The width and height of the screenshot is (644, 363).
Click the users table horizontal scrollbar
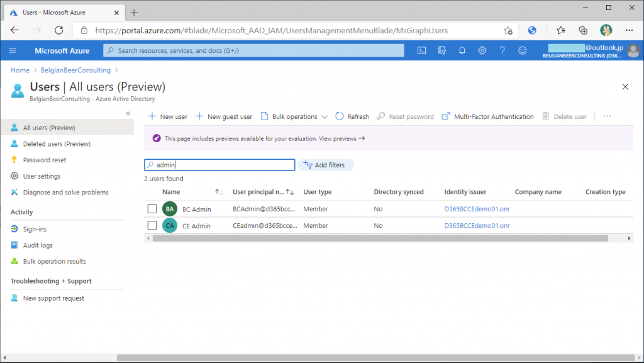coord(380,238)
